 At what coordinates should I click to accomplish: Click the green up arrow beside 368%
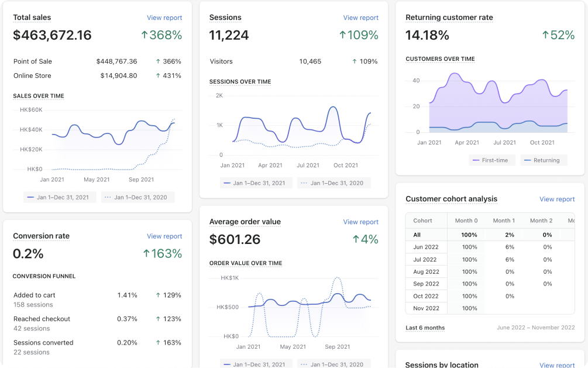click(144, 35)
